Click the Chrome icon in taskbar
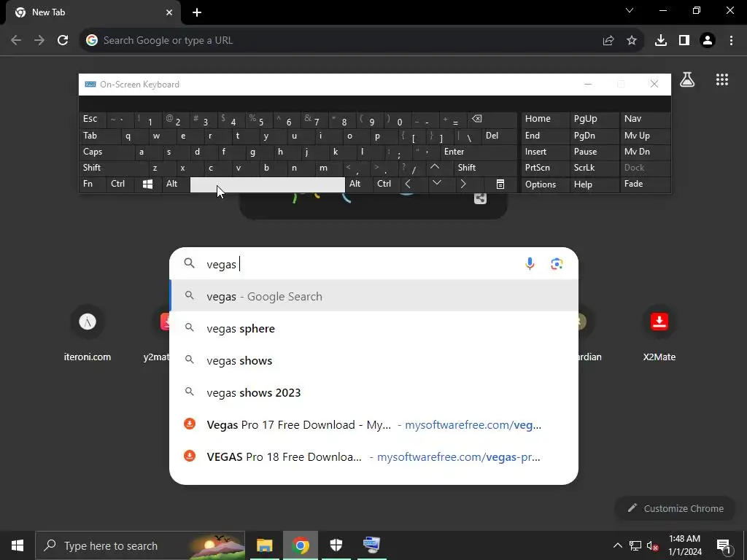 (300, 545)
